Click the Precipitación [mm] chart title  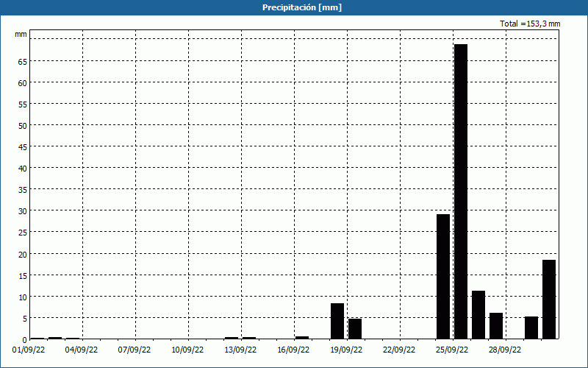(302, 7)
